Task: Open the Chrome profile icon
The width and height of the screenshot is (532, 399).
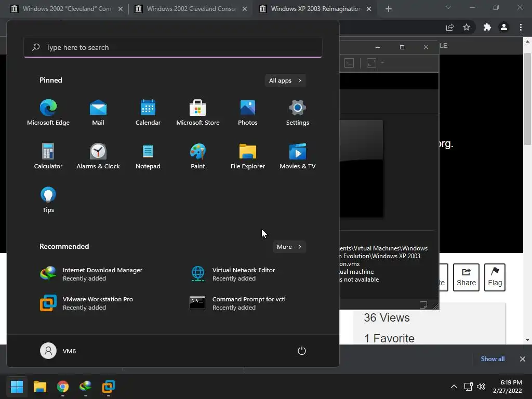Action: tap(504, 27)
